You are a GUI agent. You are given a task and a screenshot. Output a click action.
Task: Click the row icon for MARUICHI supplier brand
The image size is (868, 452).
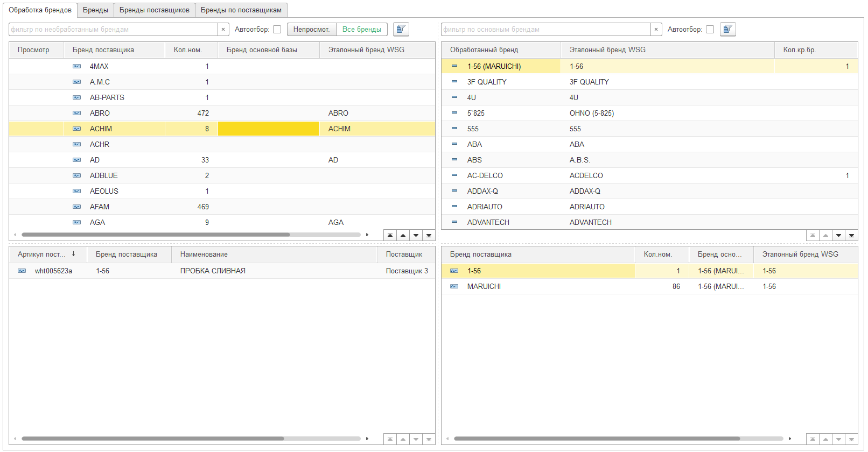pyautogui.click(x=454, y=286)
